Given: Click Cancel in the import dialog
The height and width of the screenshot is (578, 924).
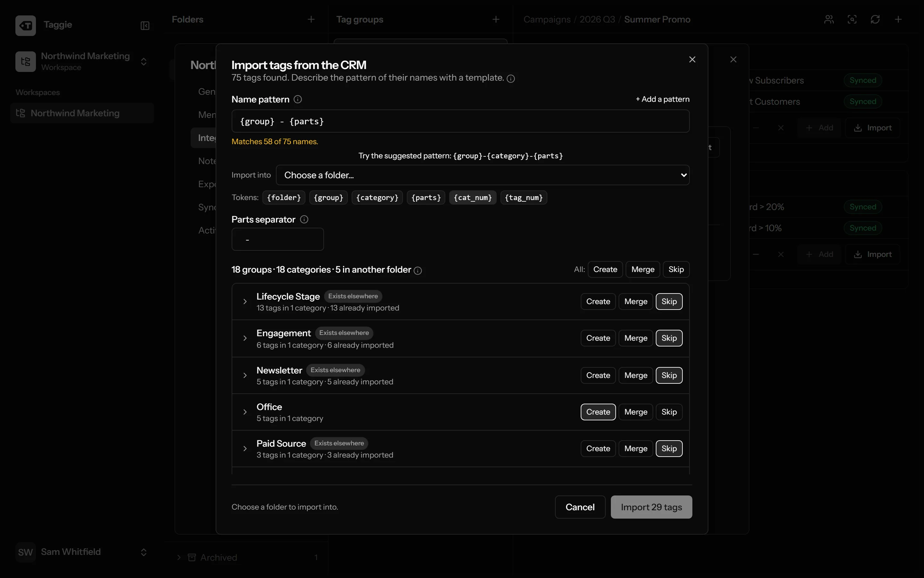Looking at the screenshot, I should pos(580,507).
